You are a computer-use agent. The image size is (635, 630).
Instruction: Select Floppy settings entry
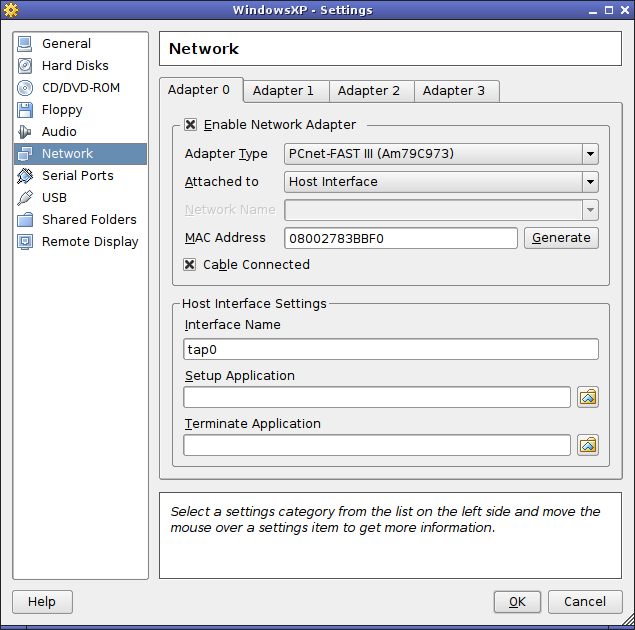tap(62, 110)
